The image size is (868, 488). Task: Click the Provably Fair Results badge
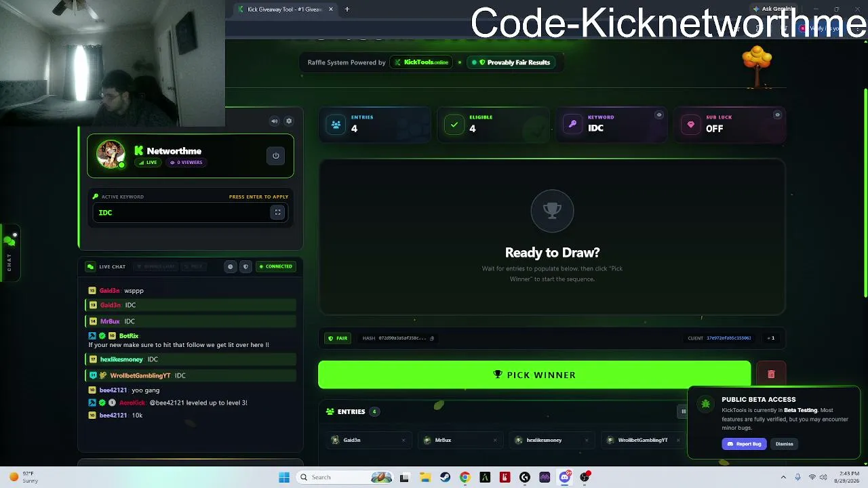(x=511, y=62)
